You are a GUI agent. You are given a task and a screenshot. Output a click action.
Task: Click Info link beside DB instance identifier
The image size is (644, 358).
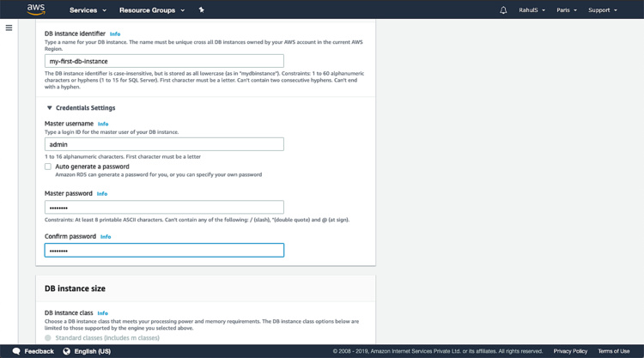(115, 34)
